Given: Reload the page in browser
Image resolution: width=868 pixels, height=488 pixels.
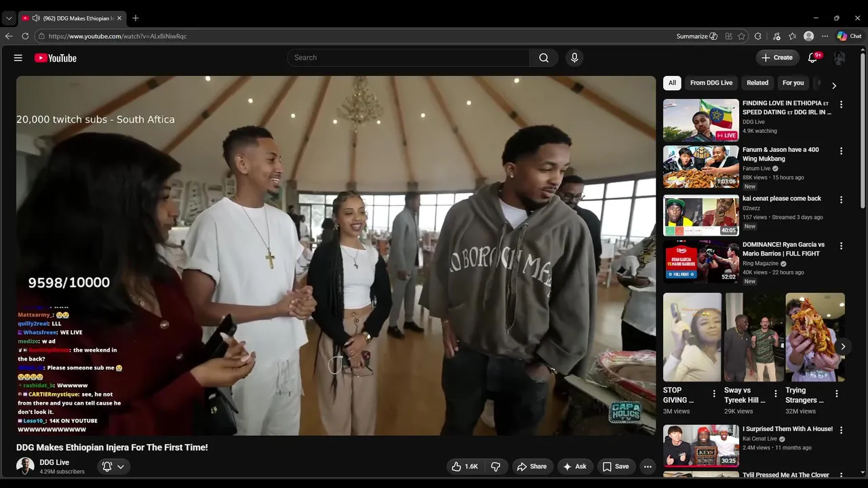Looking at the screenshot, I should pyautogui.click(x=25, y=36).
